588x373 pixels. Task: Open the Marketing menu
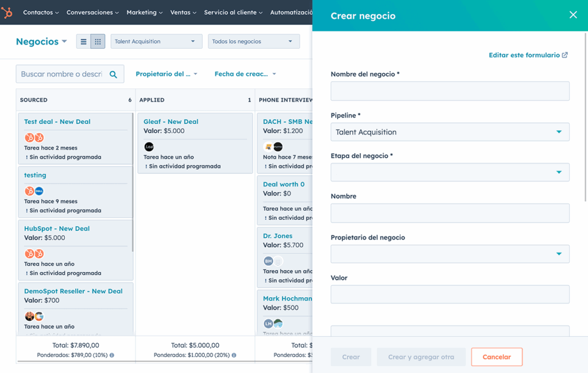[144, 12]
